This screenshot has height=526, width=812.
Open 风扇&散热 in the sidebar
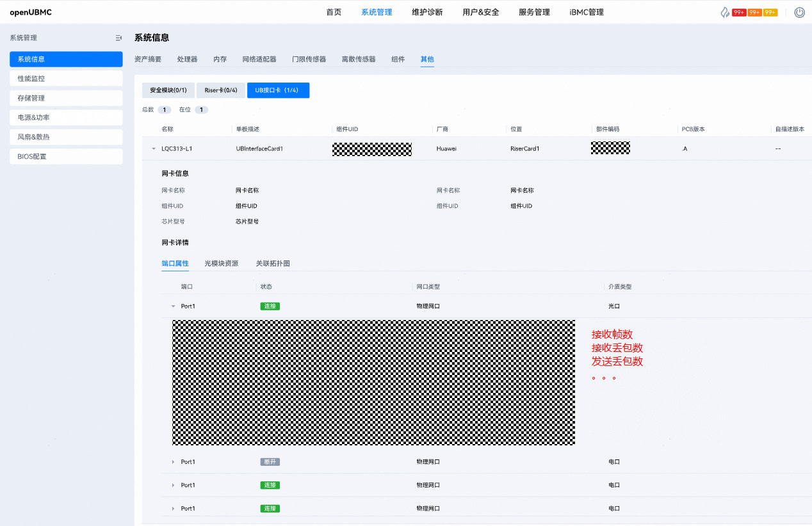[66, 137]
